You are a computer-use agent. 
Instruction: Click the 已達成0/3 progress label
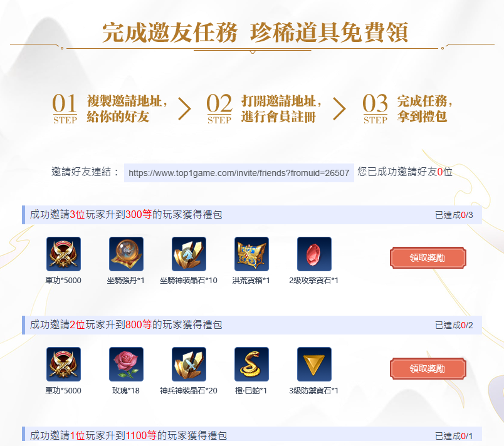tap(454, 215)
